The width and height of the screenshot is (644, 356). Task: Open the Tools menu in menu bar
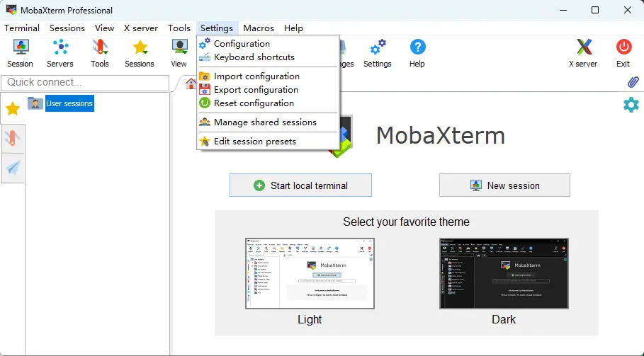[x=179, y=28]
